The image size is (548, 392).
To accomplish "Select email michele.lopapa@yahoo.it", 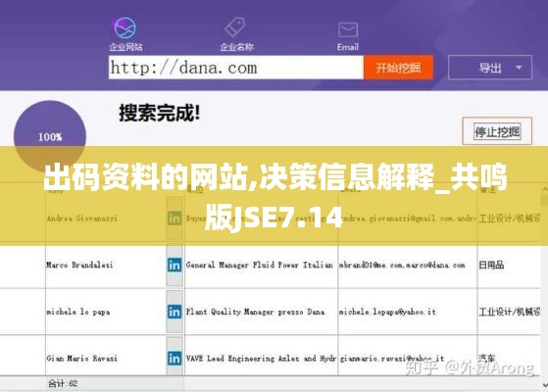I will click(x=387, y=312).
